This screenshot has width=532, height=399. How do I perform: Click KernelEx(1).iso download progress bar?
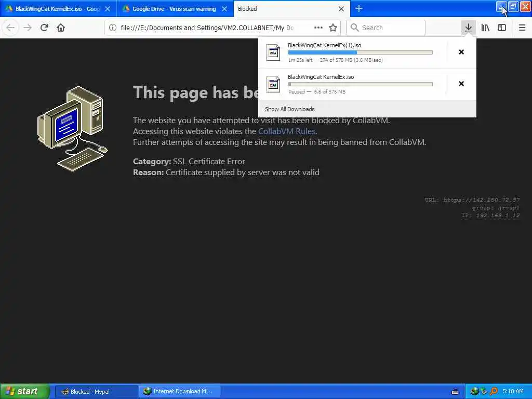pyautogui.click(x=361, y=52)
